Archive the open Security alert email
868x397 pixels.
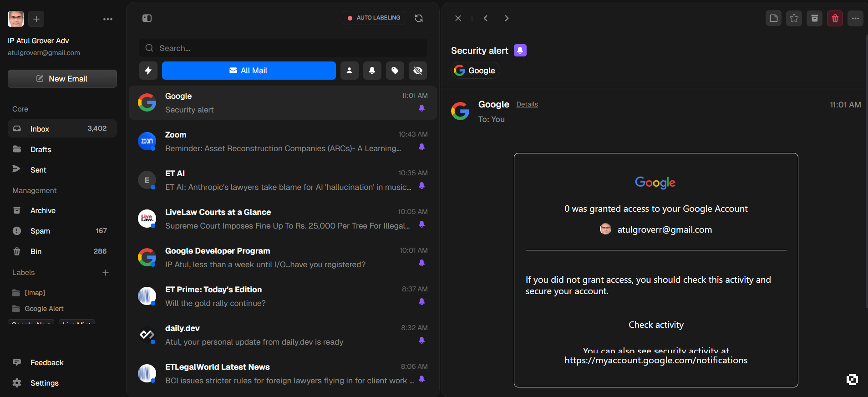pyautogui.click(x=815, y=18)
